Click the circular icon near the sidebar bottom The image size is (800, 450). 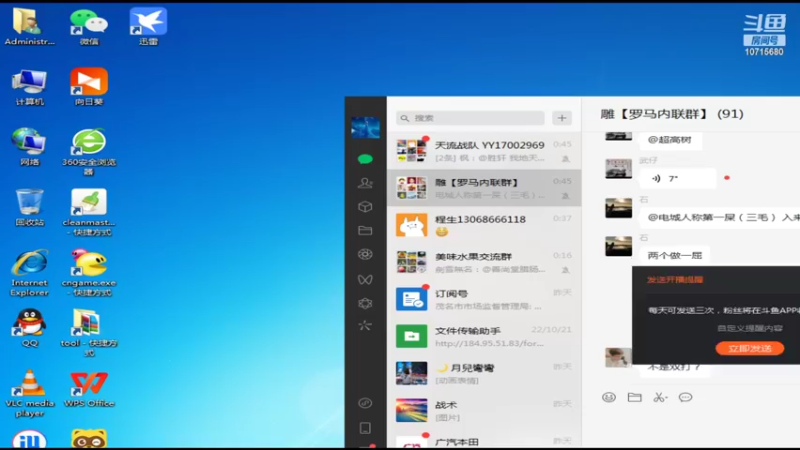(x=365, y=403)
